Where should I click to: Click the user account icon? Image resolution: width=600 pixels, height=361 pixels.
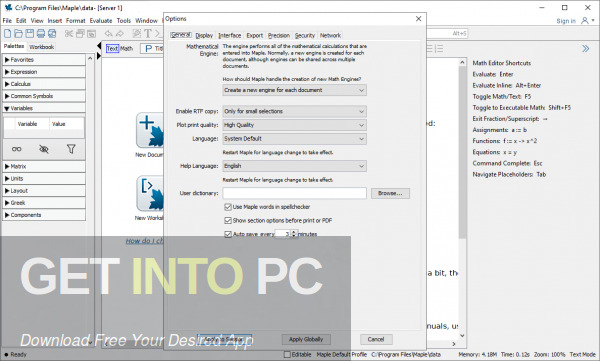pyautogui.click(x=585, y=21)
